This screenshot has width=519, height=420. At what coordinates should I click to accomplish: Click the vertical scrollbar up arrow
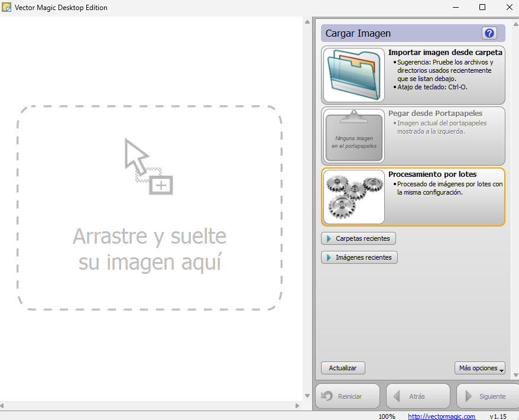(307, 22)
